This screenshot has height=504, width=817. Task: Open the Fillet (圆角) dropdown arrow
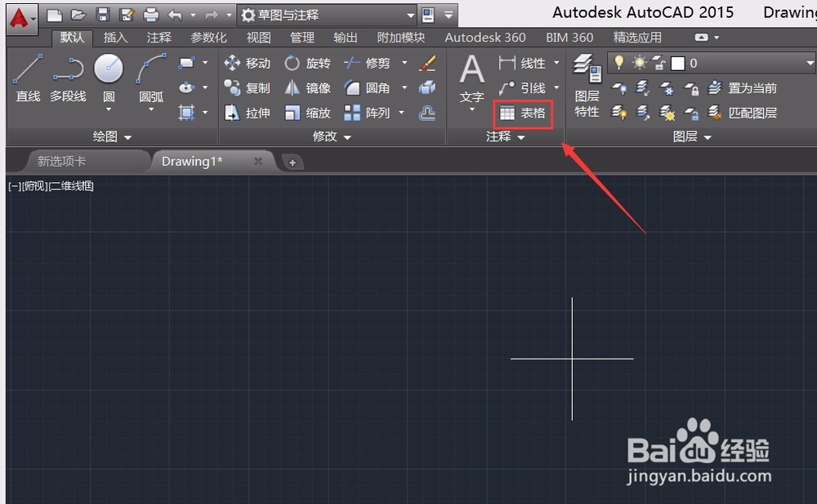[x=404, y=87]
